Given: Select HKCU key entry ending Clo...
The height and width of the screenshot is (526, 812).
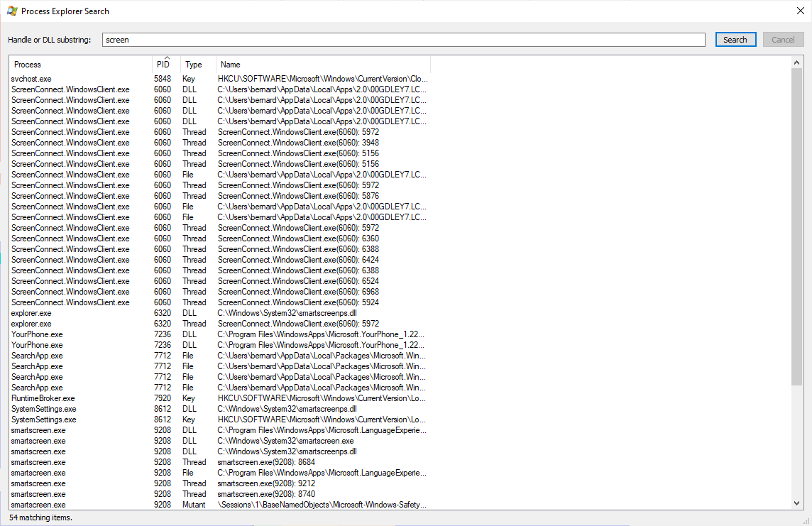Looking at the screenshot, I should [x=323, y=79].
